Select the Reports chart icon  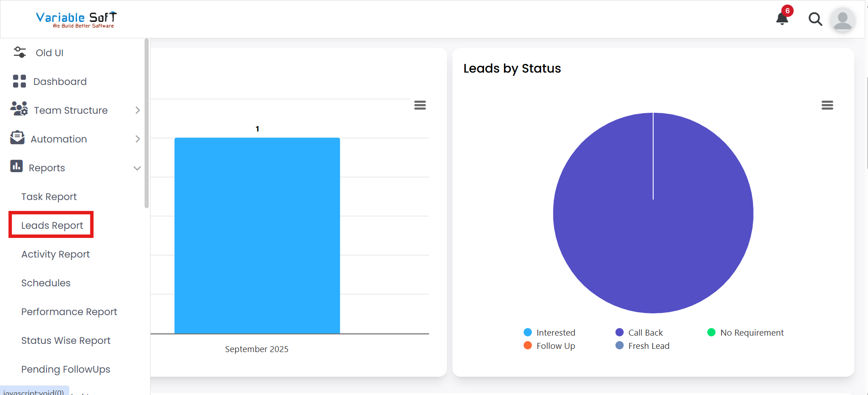click(16, 167)
